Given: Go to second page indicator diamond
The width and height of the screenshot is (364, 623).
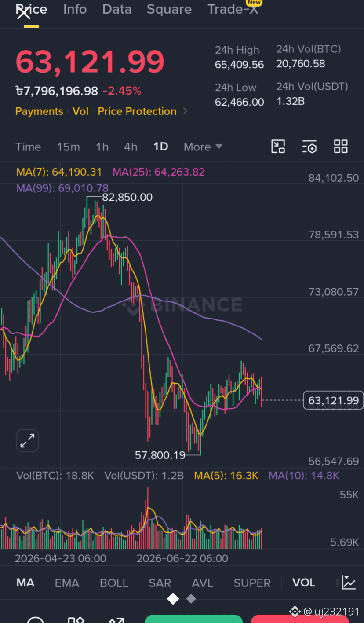Looking at the screenshot, I should 191,599.
